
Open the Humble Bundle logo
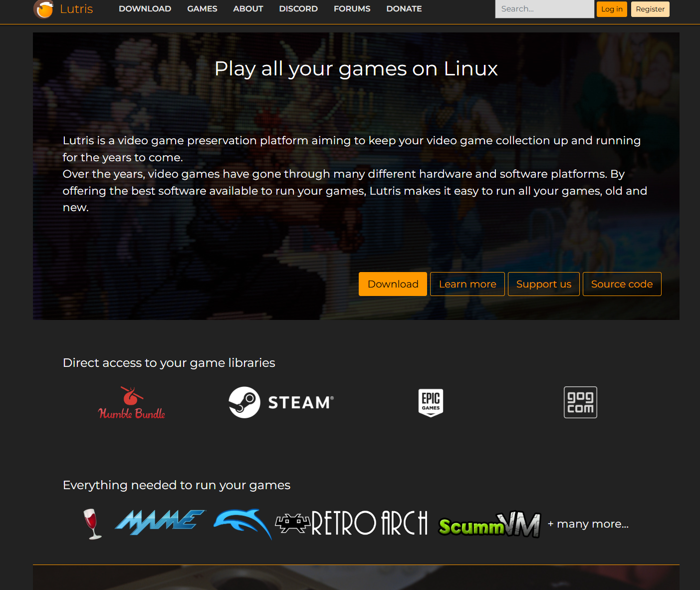pyautogui.click(x=132, y=403)
